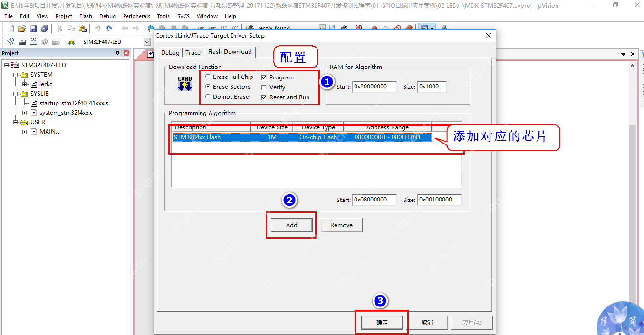
Task: Collapse the SYSLIB folder in project tree
Action: point(15,94)
